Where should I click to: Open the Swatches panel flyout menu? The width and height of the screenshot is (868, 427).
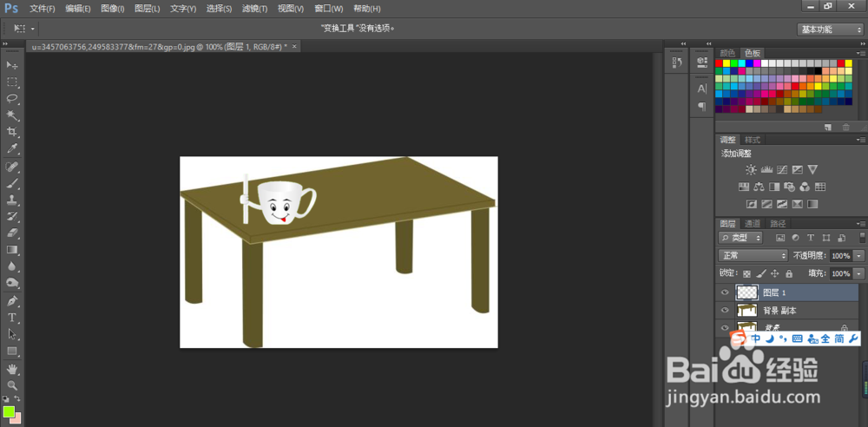click(861, 53)
